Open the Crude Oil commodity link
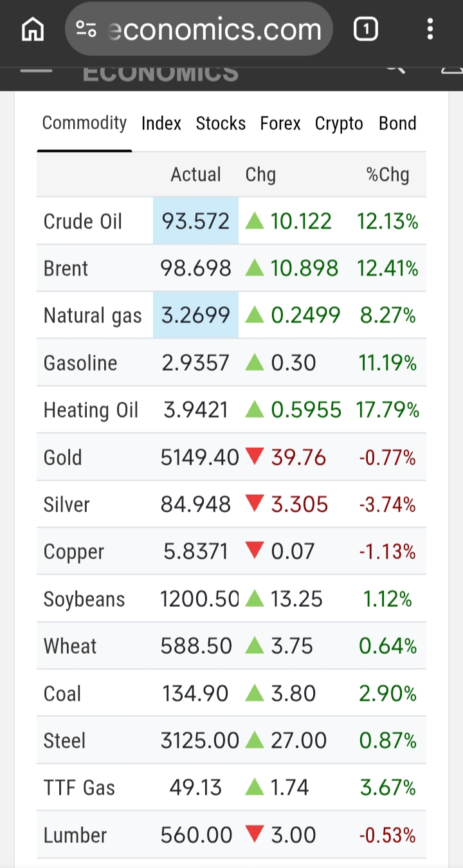The image size is (463, 868). pos(82,222)
